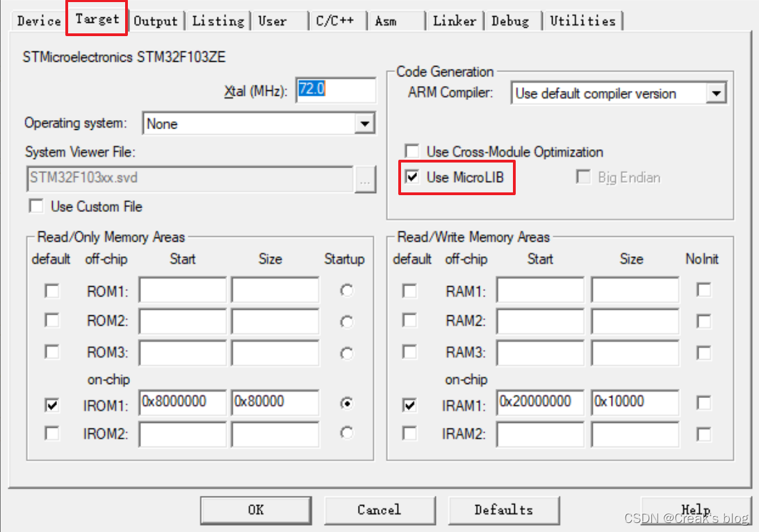
Task: Click the OK button
Action: tap(256, 510)
